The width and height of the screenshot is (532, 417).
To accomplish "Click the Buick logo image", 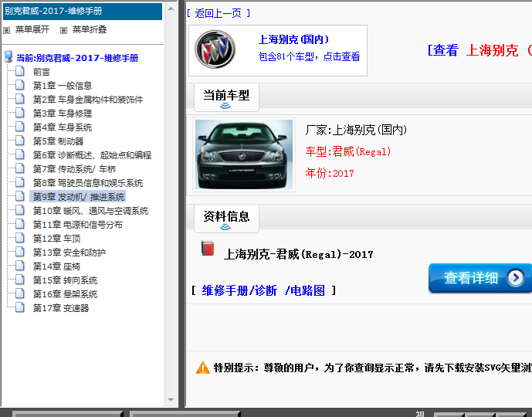I will coord(215,49).
